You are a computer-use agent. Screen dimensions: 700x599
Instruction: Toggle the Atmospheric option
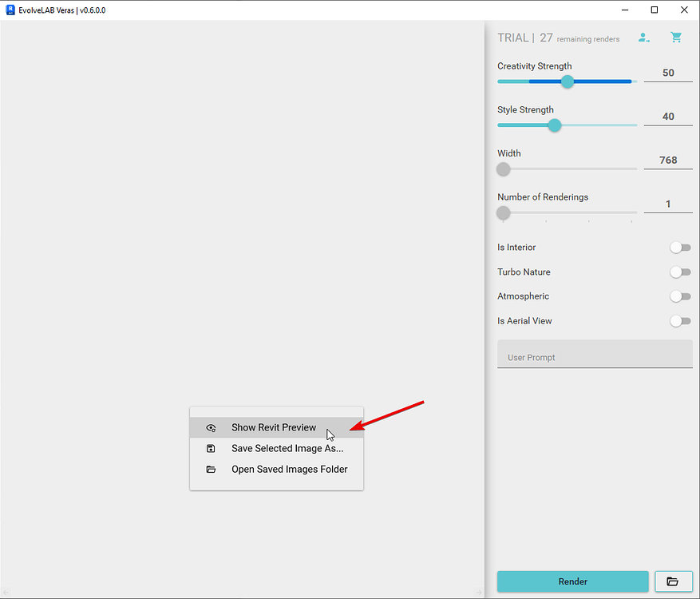[680, 296]
